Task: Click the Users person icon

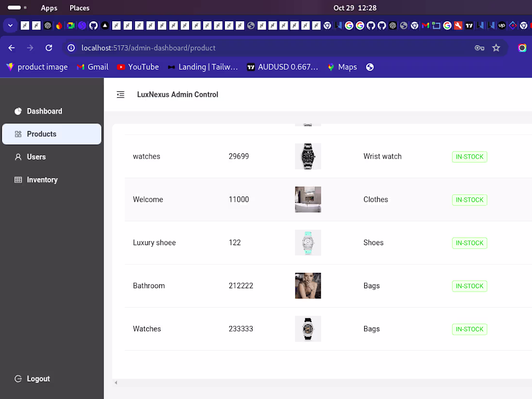Action: click(18, 157)
